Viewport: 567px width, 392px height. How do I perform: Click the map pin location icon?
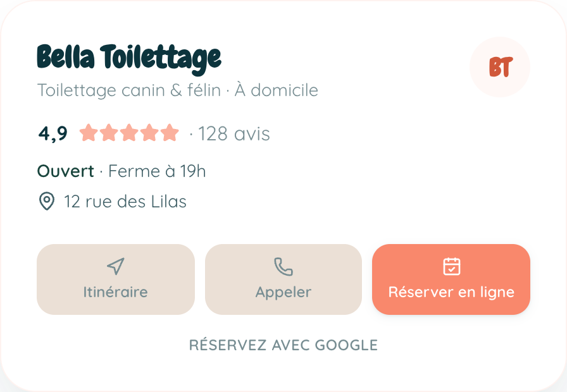(x=47, y=201)
